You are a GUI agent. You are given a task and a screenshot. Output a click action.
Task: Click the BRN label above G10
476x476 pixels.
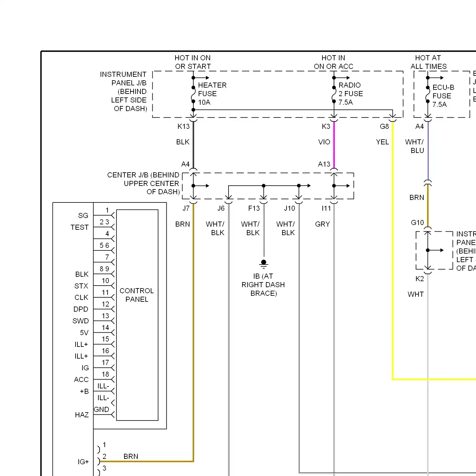pyautogui.click(x=417, y=197)
